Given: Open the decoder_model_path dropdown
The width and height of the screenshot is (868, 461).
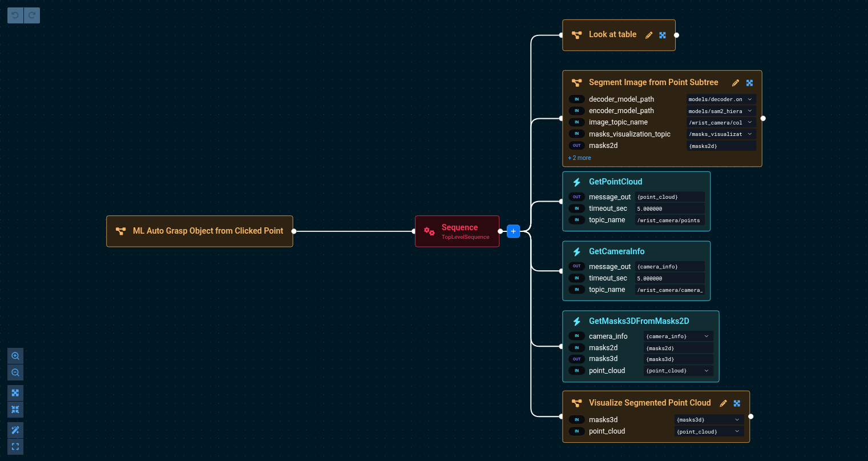Looking at the screenshot, I should (x=721, y=99).
